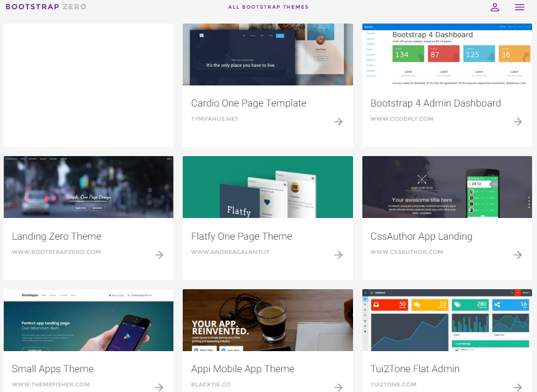
Task: Select the Flatfy One Page Theme title
Action: (x=242, y=236)
